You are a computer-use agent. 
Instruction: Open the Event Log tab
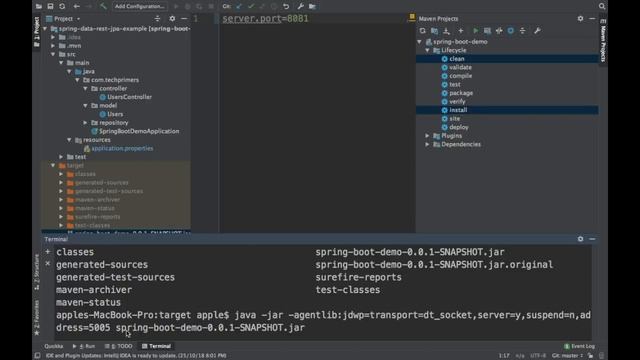580,346
